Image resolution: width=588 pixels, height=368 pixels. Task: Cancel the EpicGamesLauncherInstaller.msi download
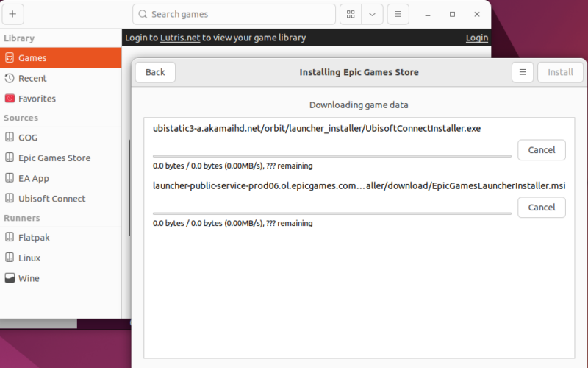[x=542, y=208]
